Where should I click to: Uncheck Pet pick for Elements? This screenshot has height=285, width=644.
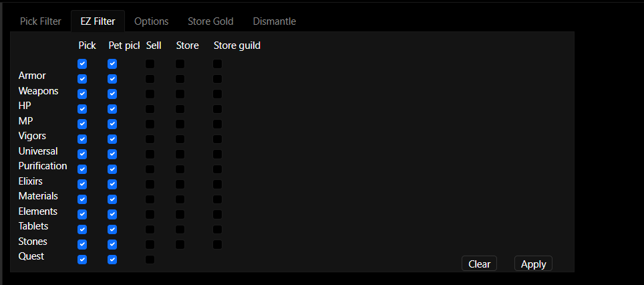(112, 214)
